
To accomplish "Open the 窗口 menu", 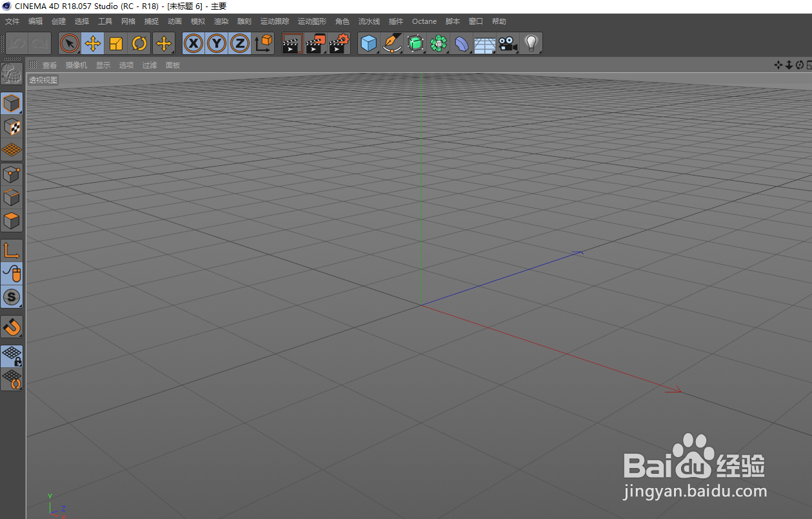I will coord(476,21).
